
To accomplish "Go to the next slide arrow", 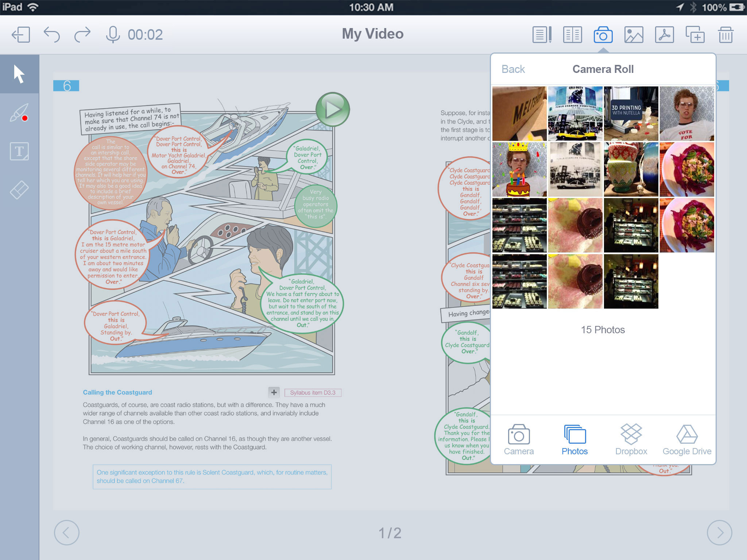I will [719, 533].
